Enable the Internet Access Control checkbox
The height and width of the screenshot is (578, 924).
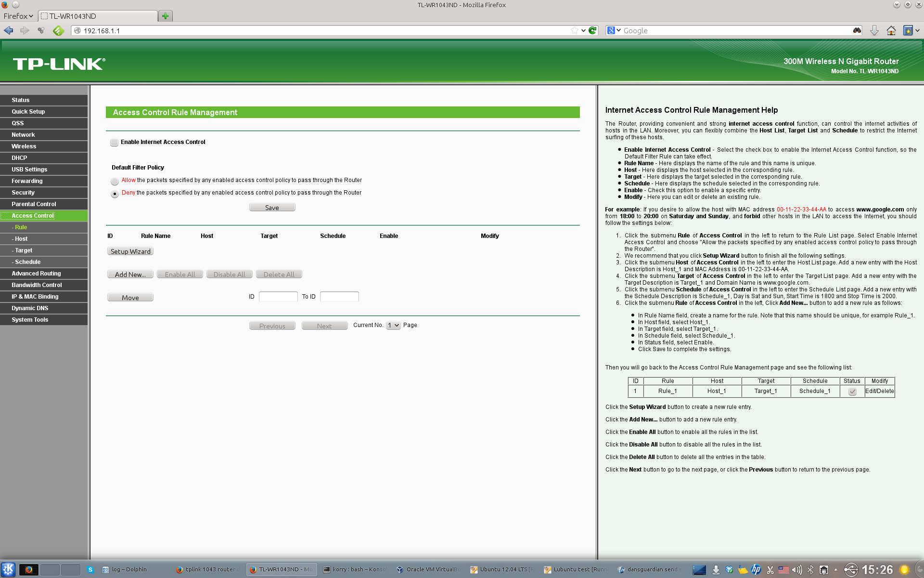point(115,143)
